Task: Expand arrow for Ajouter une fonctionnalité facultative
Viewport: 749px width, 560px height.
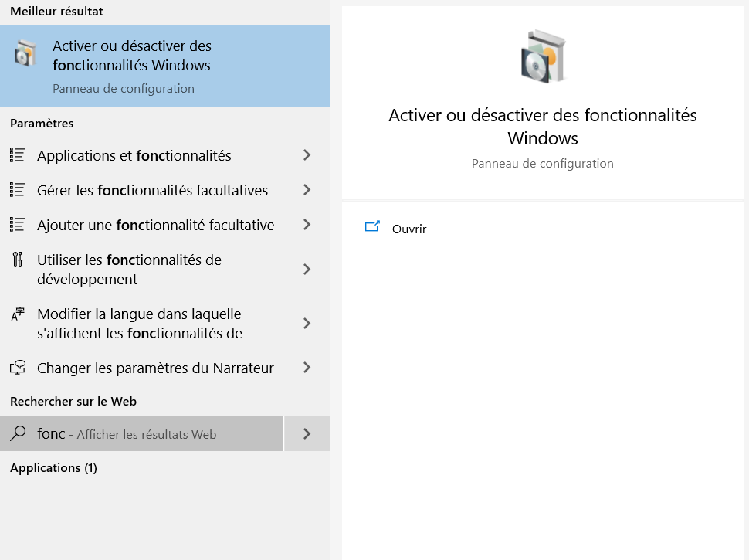Action: pyautogui.click(x=307, y=225)
